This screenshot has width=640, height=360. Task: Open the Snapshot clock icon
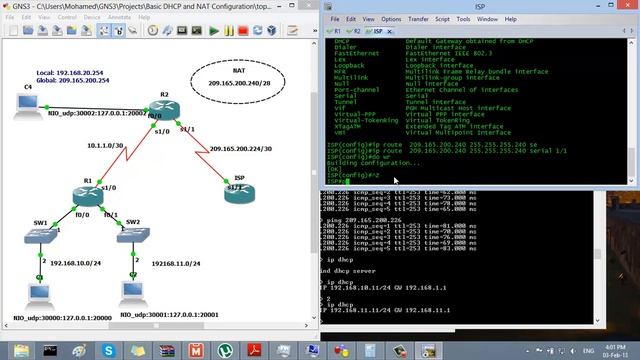pos(153,31)
